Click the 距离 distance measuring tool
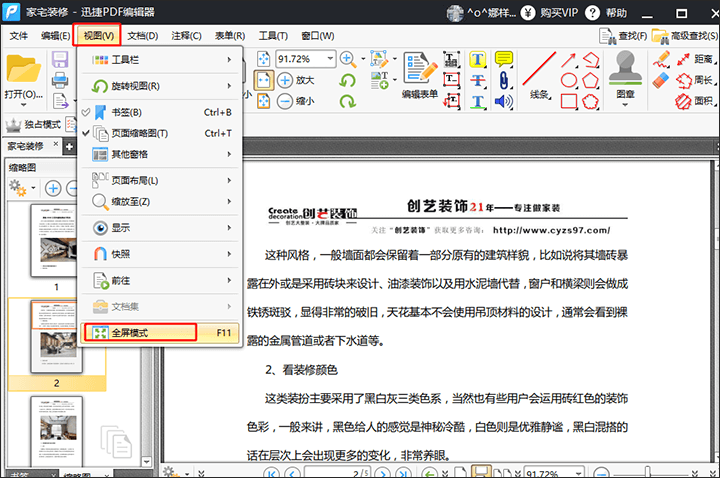Screen dimensions: 720x478 [695, 59]
